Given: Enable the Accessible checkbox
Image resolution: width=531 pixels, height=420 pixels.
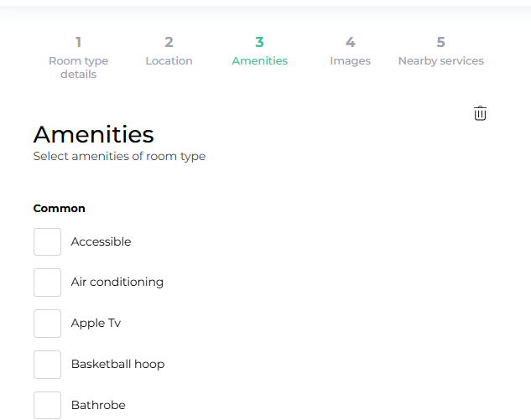Looking at the screenshot, I should point(48,241).
